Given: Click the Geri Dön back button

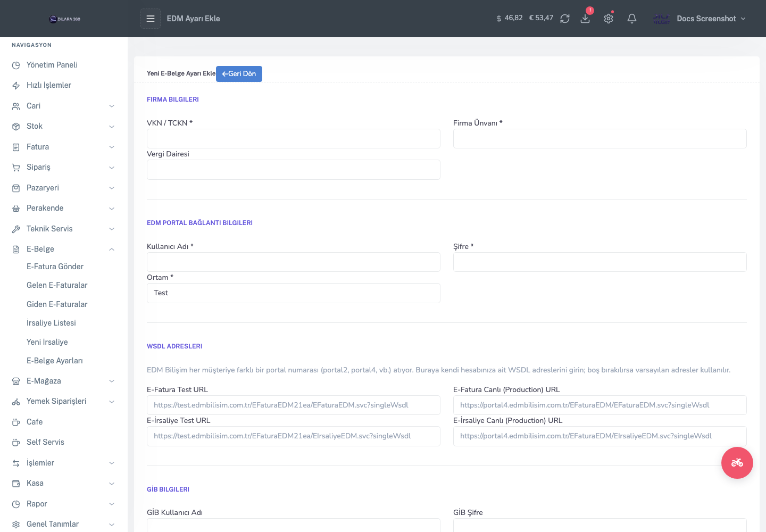Looking at the screenshot, I should coord(239,74).
